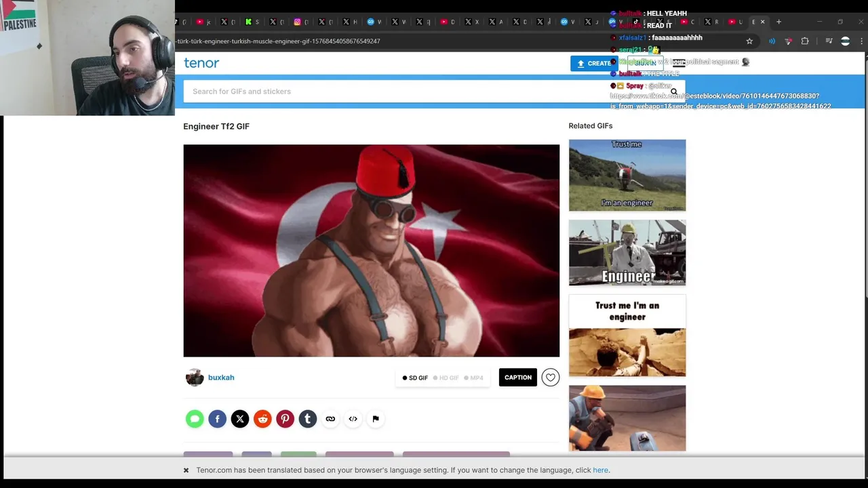Click the 'Engineer Tf2 GIF' heading
868x488 pixels.
216,126
